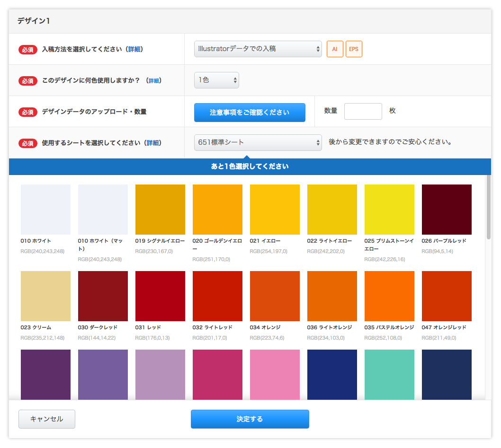Click the RGB(240,243,248) text under 010 ホワイト

pyautogui.click(x=43, y=251)
